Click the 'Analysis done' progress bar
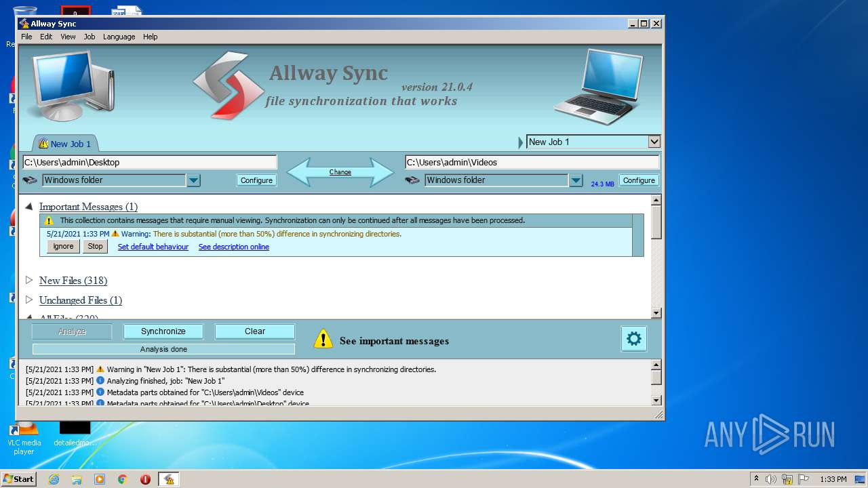868x488 pixels. (163, 349)
